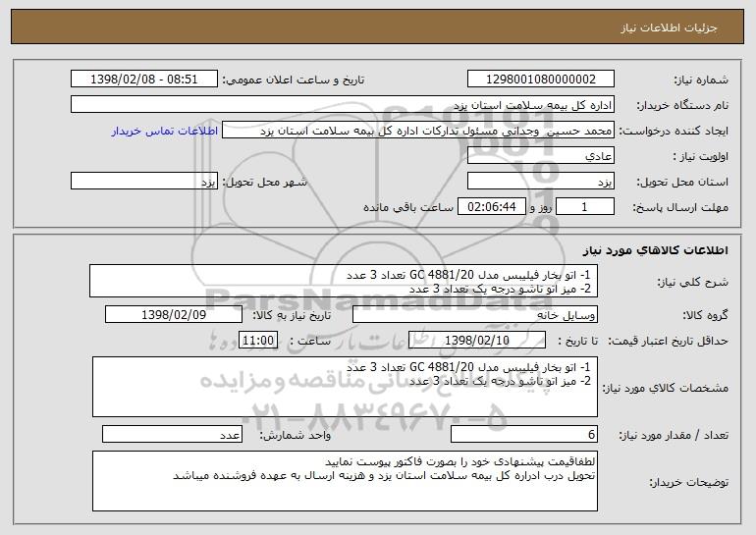
Task: Select the مشخصات کالای مورد نیاز text box
Action: click(x=345, y=387)
